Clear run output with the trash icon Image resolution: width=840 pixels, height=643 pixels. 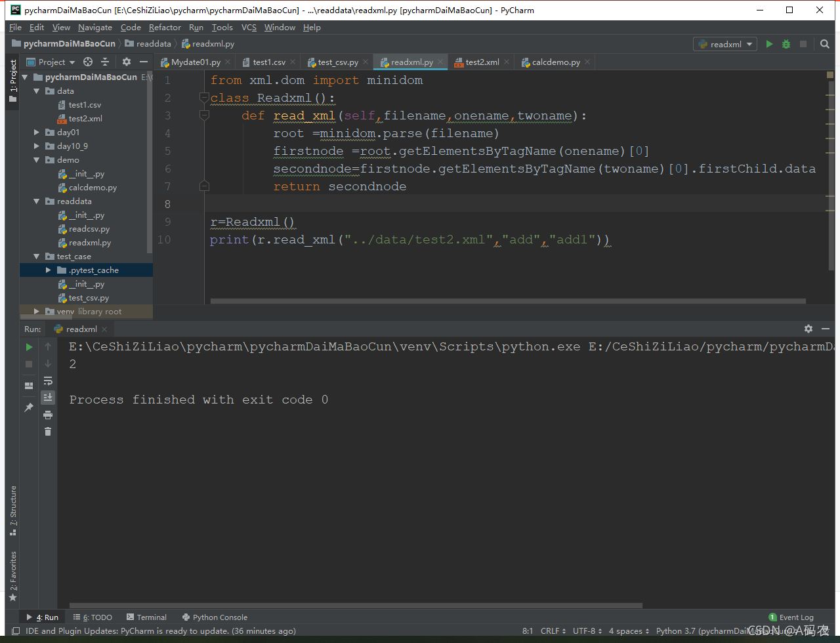[48, 431]
